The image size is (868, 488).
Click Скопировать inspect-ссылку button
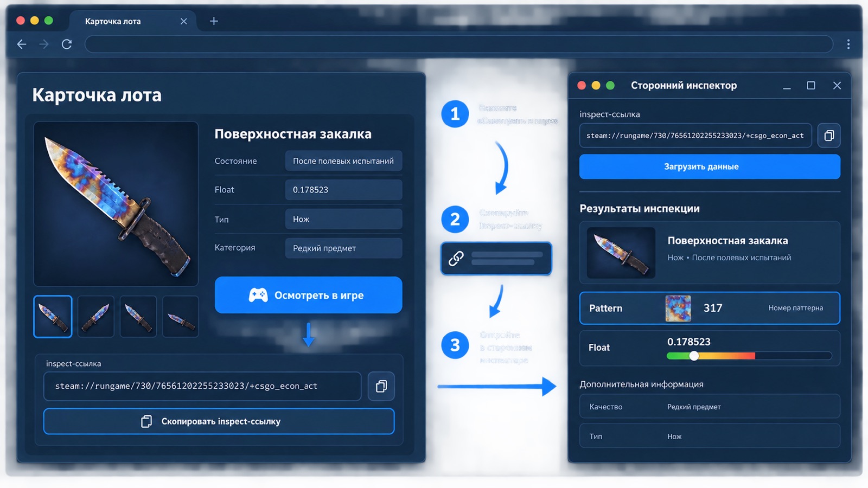point(219,421)
